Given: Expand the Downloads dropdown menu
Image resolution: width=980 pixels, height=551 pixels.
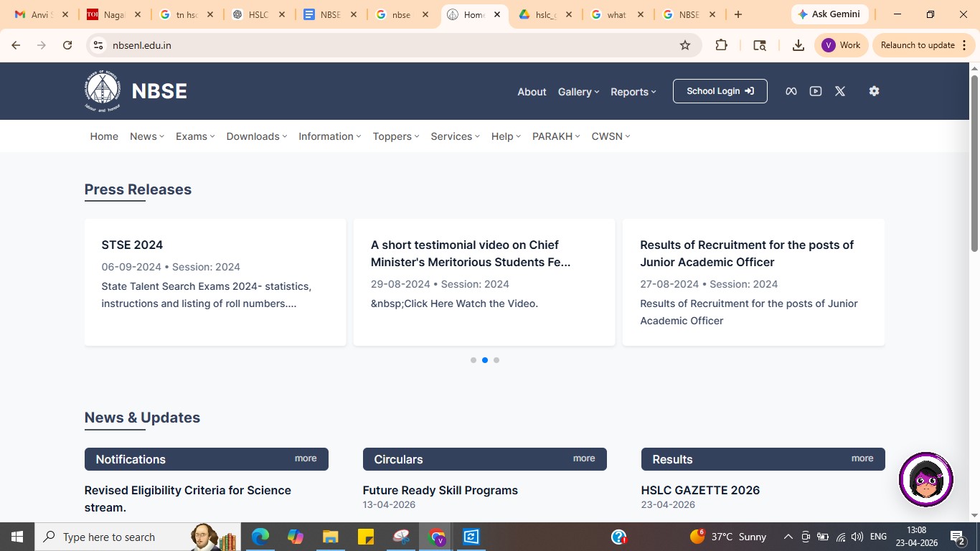Looking at the screenshot, I should coord(256,136).
